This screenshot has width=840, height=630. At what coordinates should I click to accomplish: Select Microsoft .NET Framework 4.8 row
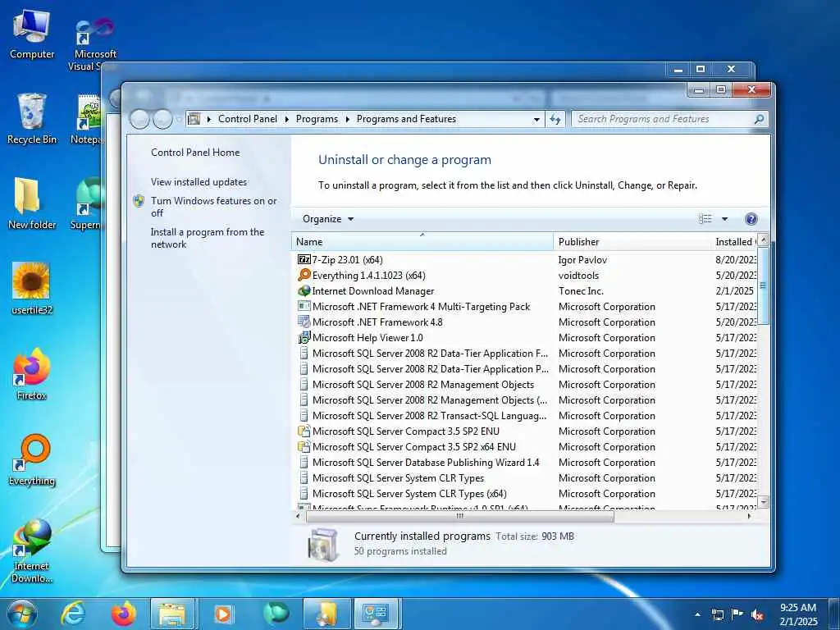coord(525,322)
